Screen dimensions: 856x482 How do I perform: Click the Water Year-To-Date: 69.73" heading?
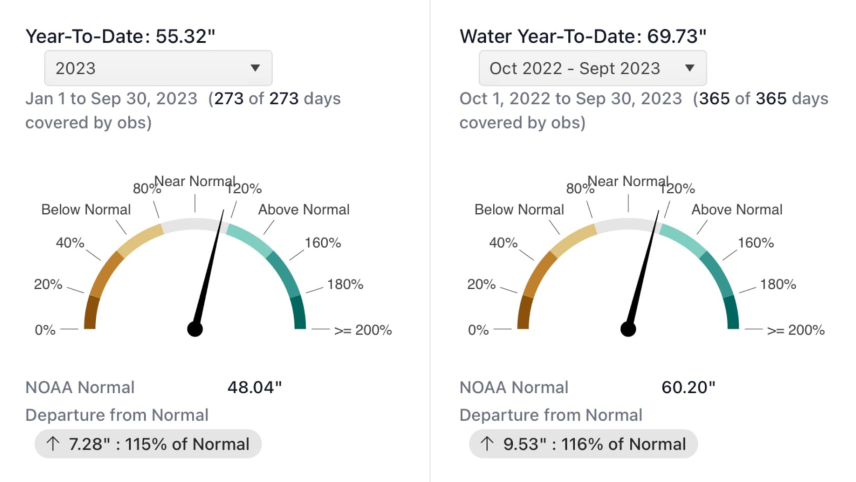click(x=583, y=36)
